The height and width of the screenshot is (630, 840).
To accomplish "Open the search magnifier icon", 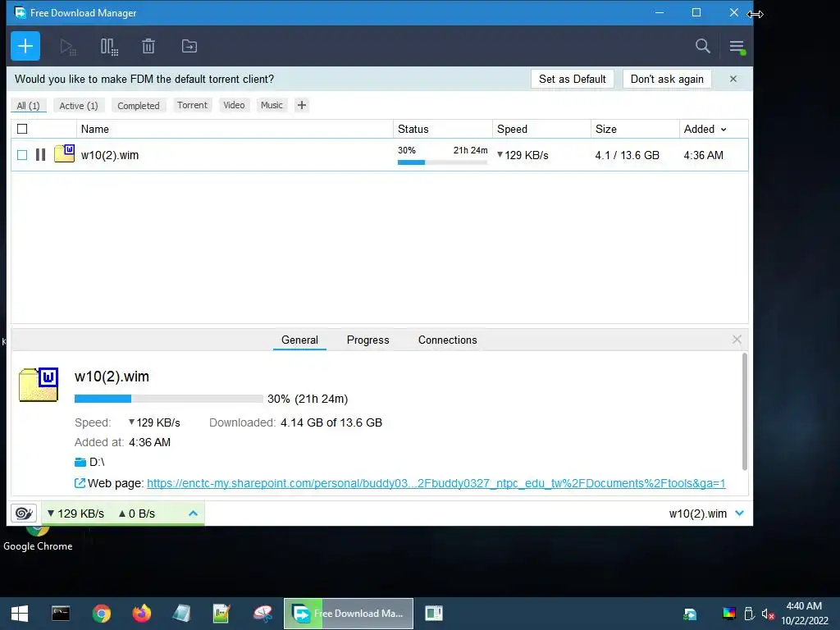I will click(x=703, y=46).
